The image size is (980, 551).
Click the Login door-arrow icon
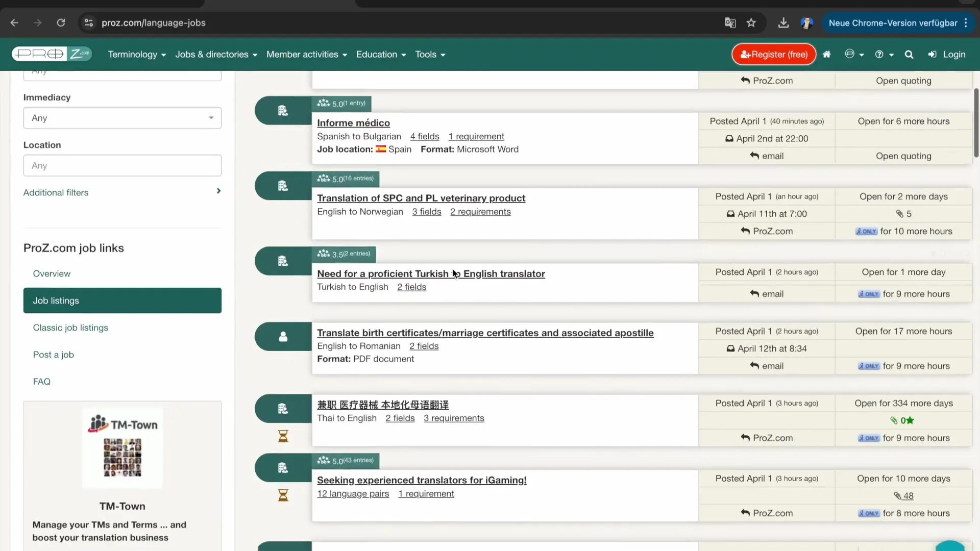click(x=934, y=54)
